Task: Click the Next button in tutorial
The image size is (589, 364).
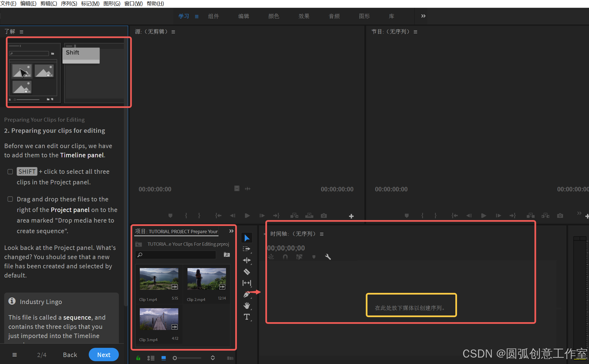Action: (x=104, y=355)
